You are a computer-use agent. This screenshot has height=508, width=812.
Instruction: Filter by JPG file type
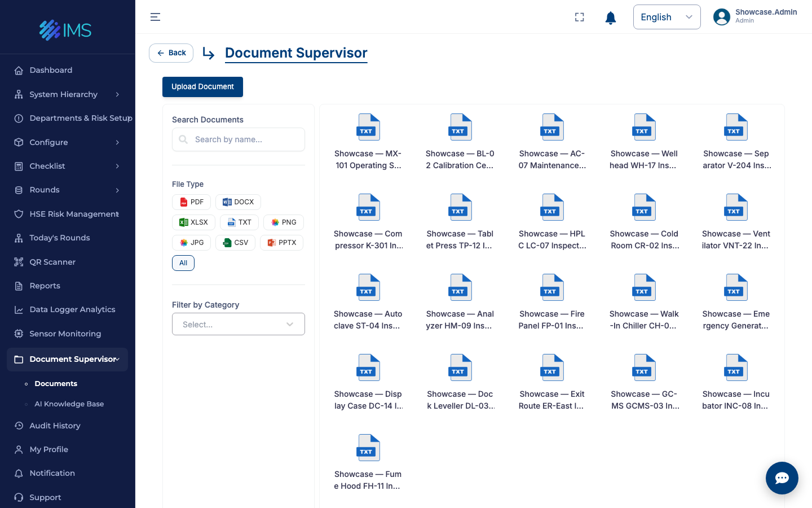click(191, 243)
